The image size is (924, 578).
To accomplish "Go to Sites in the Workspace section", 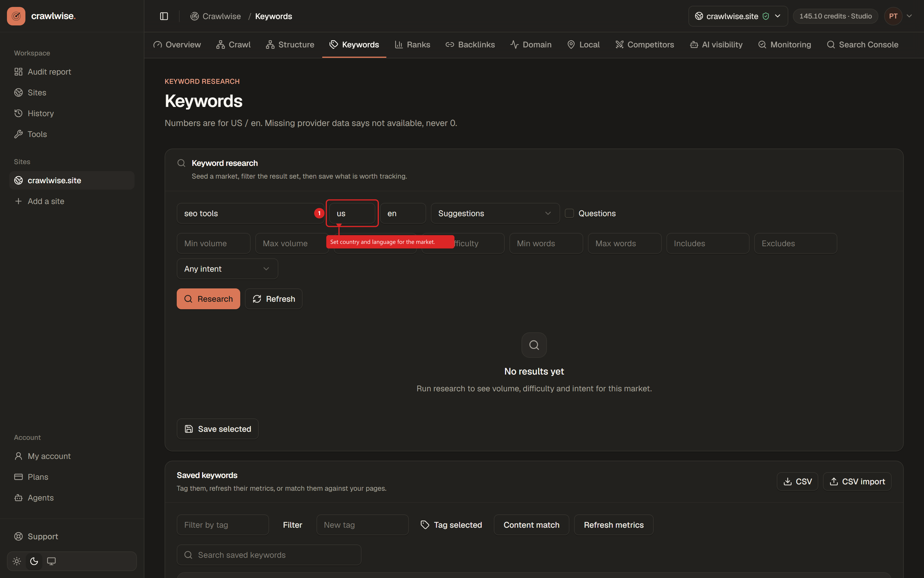I will tap(72, 92).
